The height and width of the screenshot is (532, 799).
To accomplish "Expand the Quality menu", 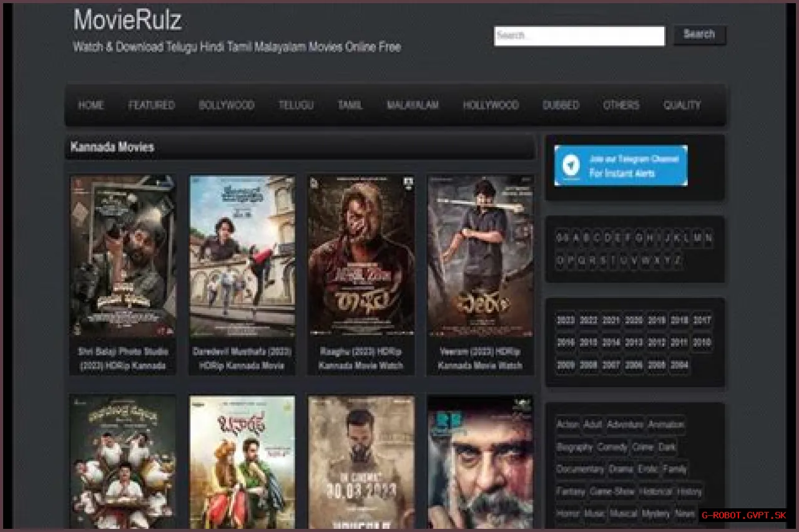I will pos(682,105).
